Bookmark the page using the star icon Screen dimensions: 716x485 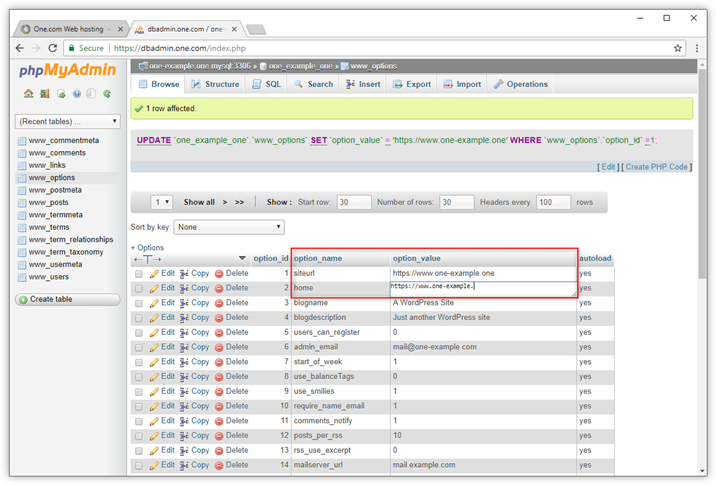click(678, 48)
